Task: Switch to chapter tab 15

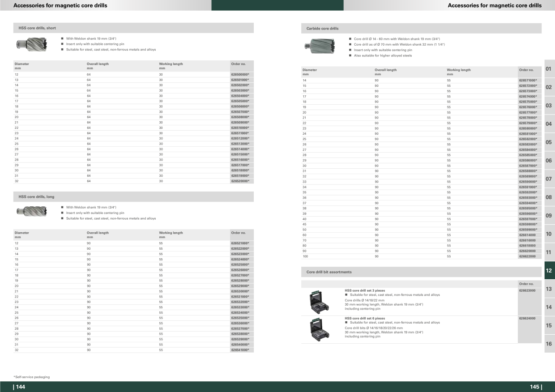Action: (x=549, y=326)
